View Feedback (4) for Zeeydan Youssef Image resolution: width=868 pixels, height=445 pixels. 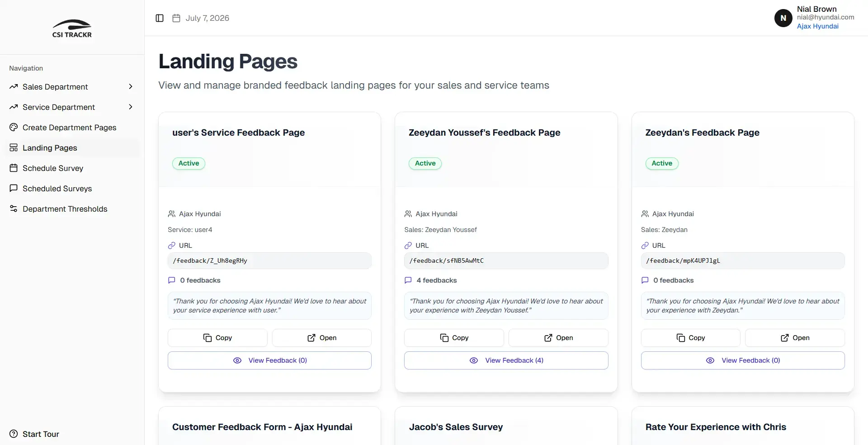(x=506, y=360)
